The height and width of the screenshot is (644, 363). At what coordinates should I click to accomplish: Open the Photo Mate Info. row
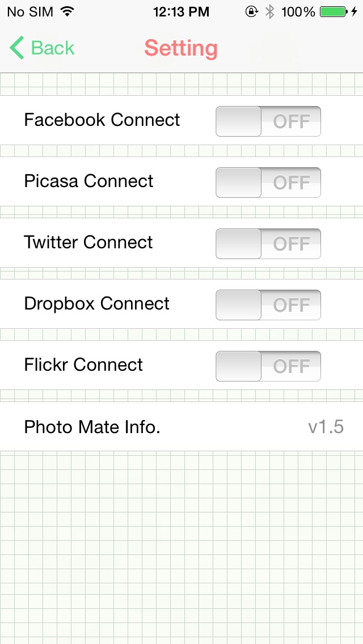181,427
